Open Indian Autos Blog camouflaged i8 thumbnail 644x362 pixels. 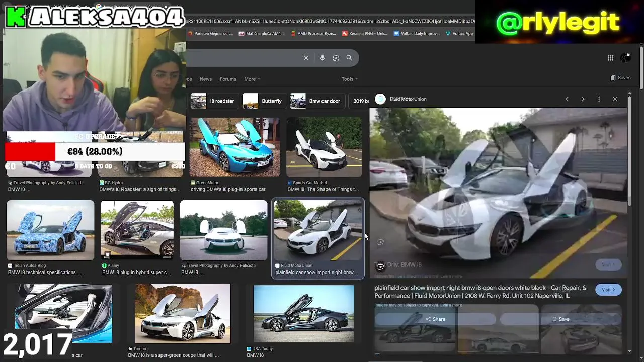[x=50, y=230]
